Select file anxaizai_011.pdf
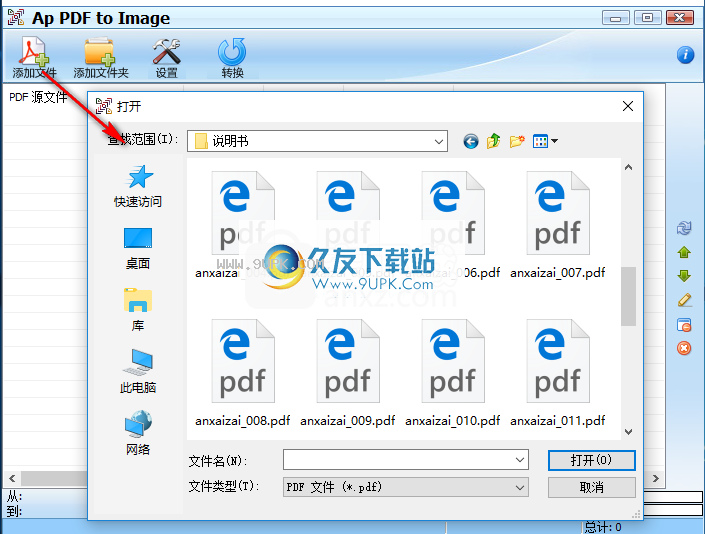 coord(558,373)
